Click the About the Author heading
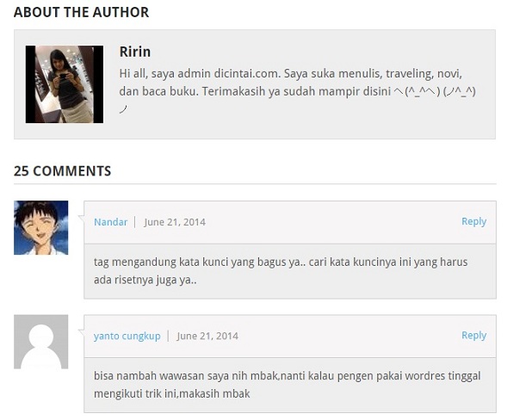 [81, 12]
